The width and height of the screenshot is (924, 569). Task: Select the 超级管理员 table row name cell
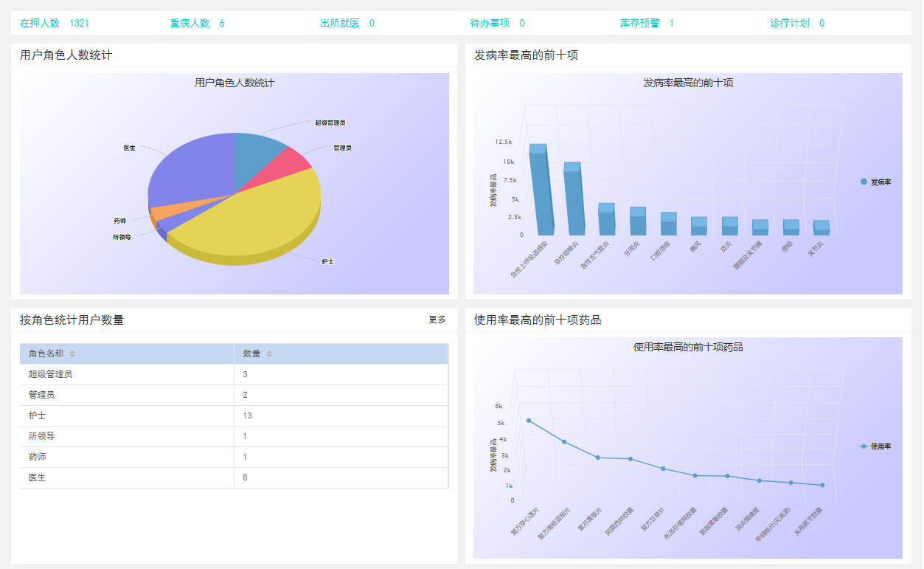coord(127,374)
